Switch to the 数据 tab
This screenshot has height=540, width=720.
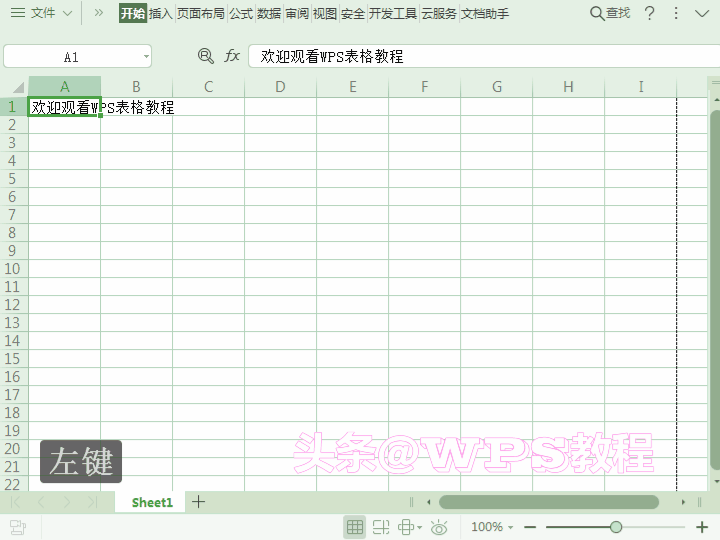tap(269, 13)
